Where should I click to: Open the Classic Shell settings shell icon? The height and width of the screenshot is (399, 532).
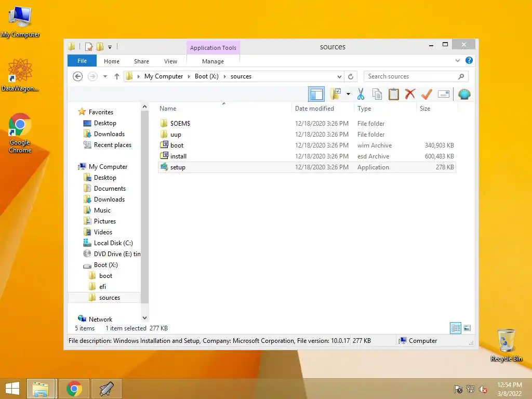pyautogui.click(x=464, y=94)
